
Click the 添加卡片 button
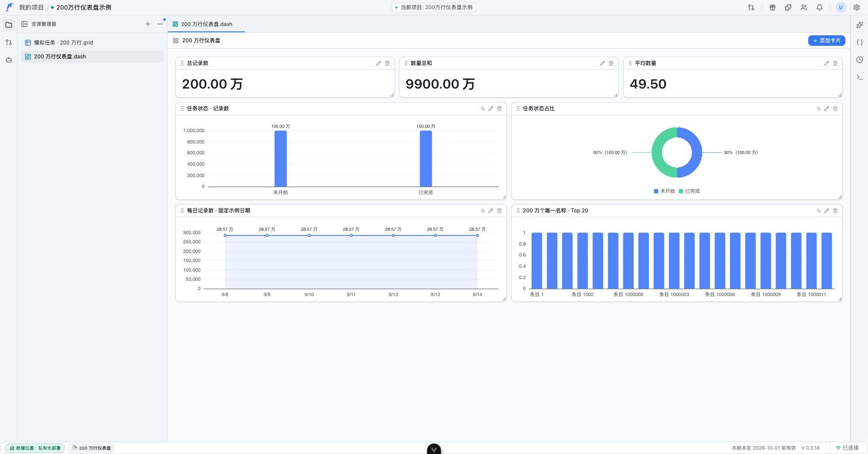click(827, 41)
